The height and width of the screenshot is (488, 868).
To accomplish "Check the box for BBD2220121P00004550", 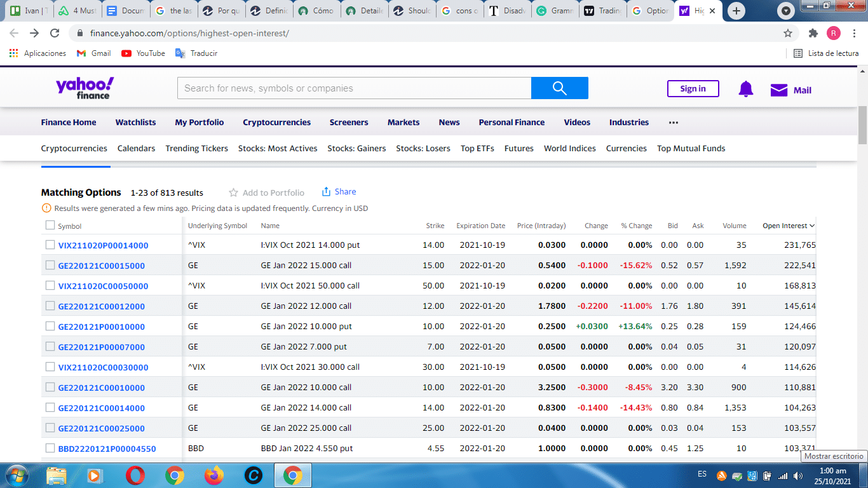I will (50, 448).
